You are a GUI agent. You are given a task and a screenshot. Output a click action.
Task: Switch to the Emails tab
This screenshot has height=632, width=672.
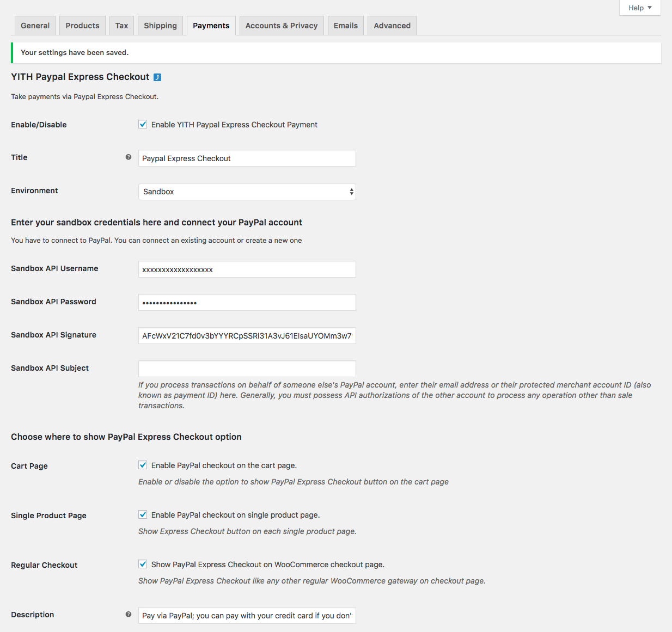[x=346, y=26]
